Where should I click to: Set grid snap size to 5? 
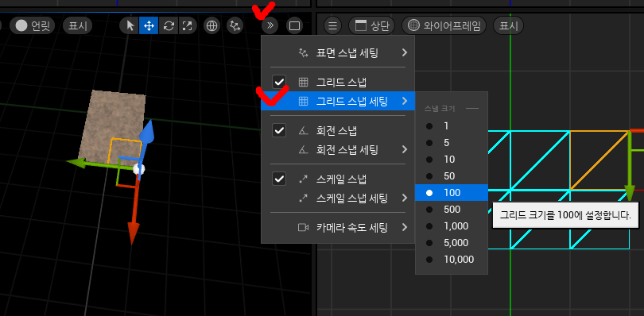point(452,143)
